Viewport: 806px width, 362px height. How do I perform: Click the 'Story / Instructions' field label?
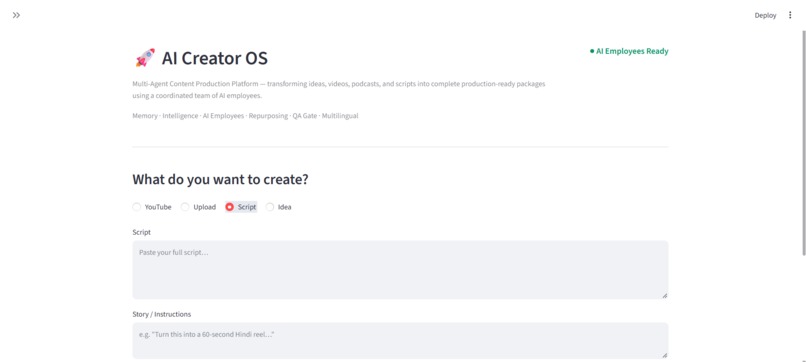161,314
